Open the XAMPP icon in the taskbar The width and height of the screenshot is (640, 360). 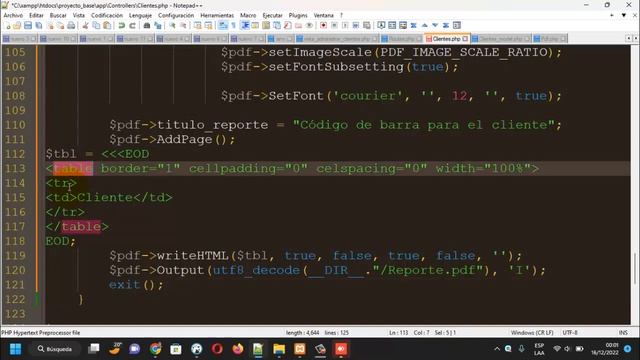[300, 349]
